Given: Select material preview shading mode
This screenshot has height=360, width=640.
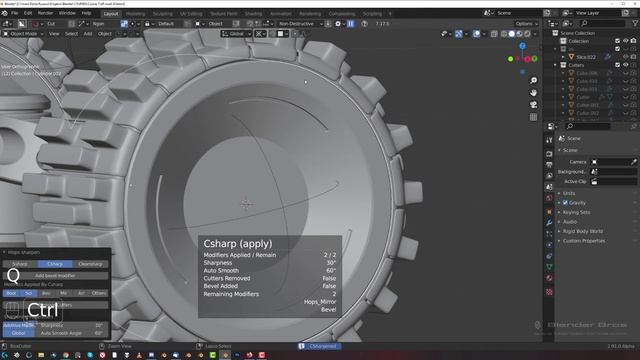Looking at the screenshot, I should 519,34.
